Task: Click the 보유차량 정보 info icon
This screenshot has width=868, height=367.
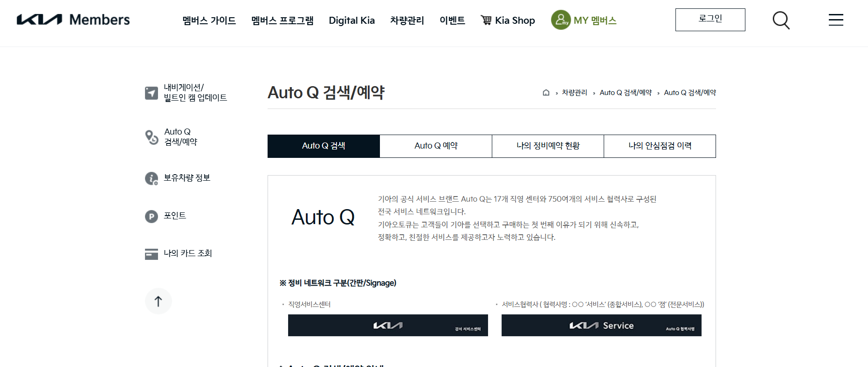Action: pyautogui.click(x=152, y=178)
